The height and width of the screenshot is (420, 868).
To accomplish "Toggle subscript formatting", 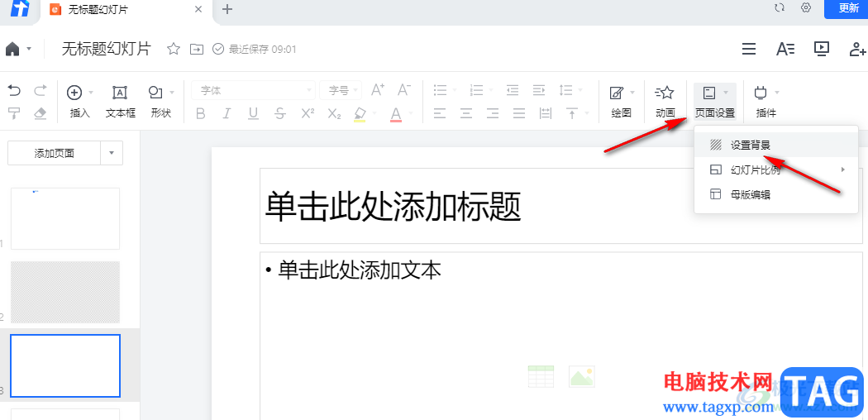I will coord(334,114).
